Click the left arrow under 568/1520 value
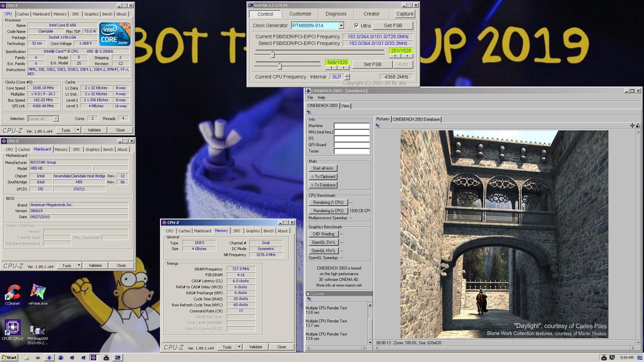Image resolution: width=644 pixels, height=362 pixels. (x=331, y=68)
